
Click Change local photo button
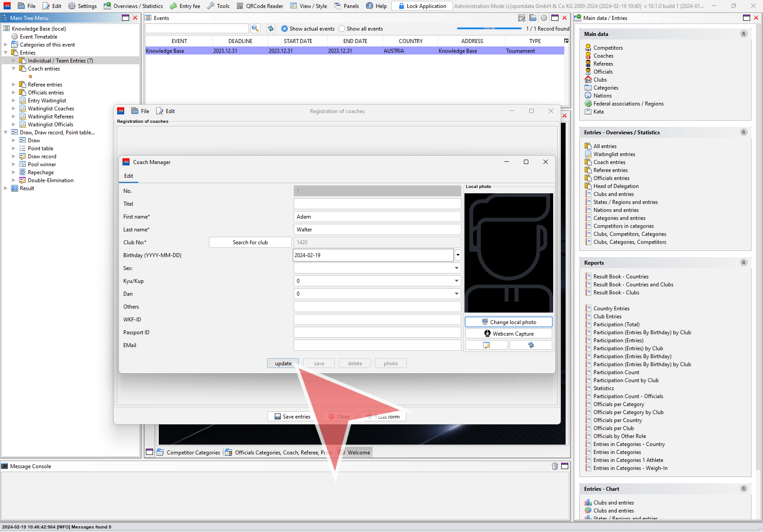508,322
